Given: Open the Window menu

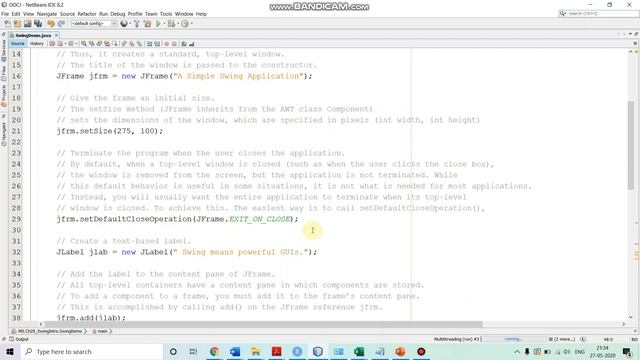Looking at the screenshot, I should (x=184, y=14).
